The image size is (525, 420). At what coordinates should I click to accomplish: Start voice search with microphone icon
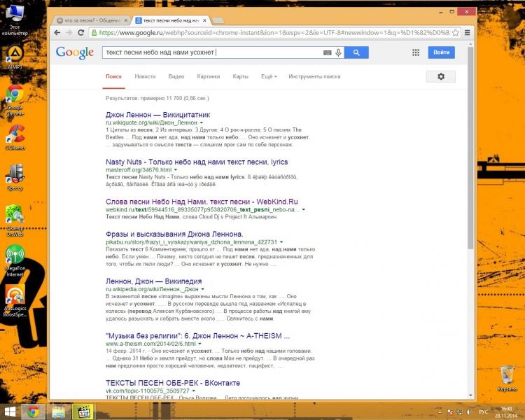click(x=339, y=52)
